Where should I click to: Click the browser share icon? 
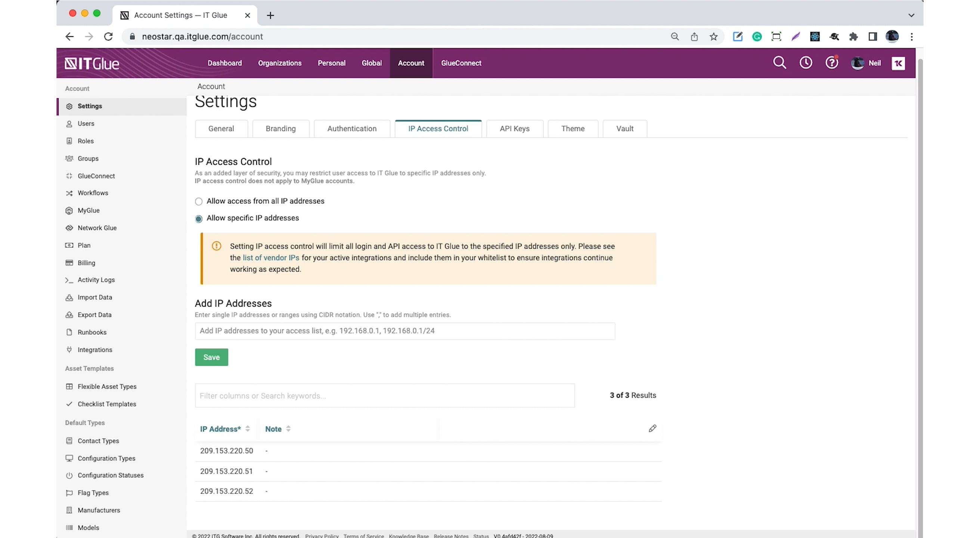coord(694,37)
